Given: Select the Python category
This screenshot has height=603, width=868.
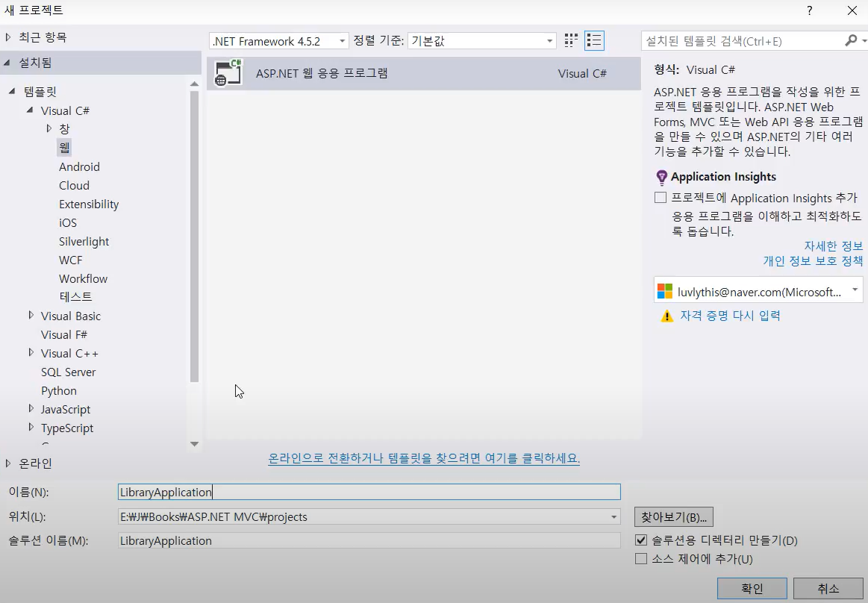Looking at the screenshot, I should tap(59, 391).
